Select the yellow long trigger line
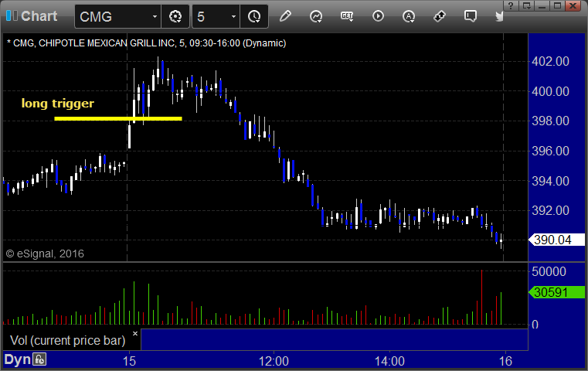The width and height of the screenshot is (588, 371). (118, 118)
